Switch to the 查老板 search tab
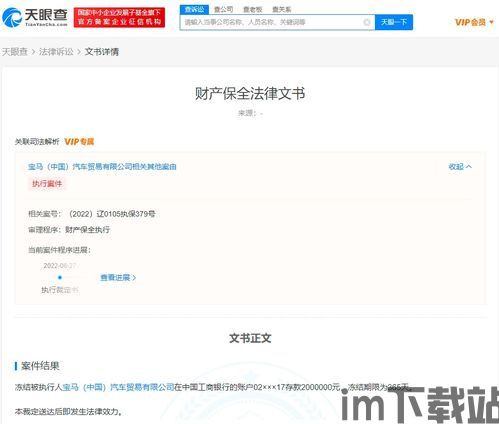499x424 pixels. point(253,9)
